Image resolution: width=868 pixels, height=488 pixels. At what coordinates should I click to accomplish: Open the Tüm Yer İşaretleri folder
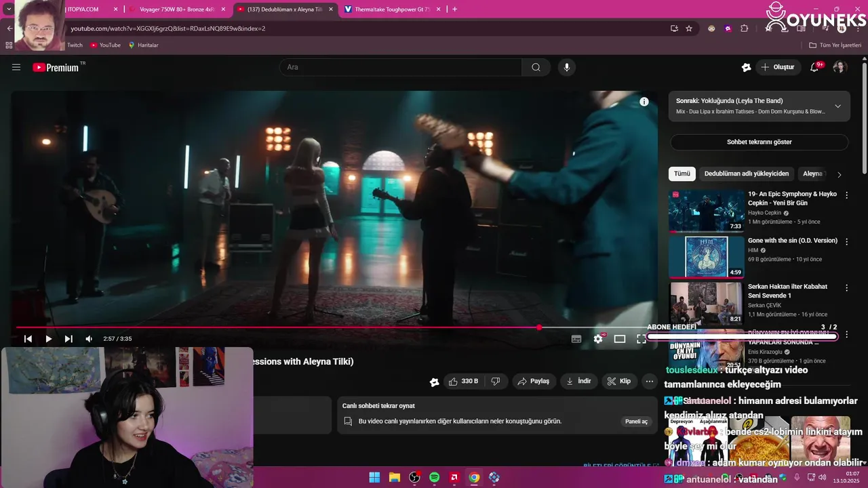[x=835, y=45]
